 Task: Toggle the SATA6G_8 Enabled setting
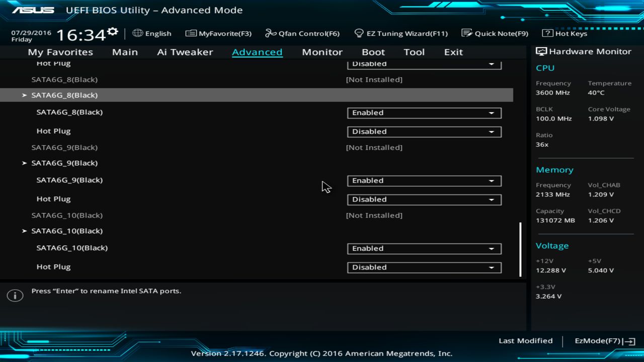[424, 113]
